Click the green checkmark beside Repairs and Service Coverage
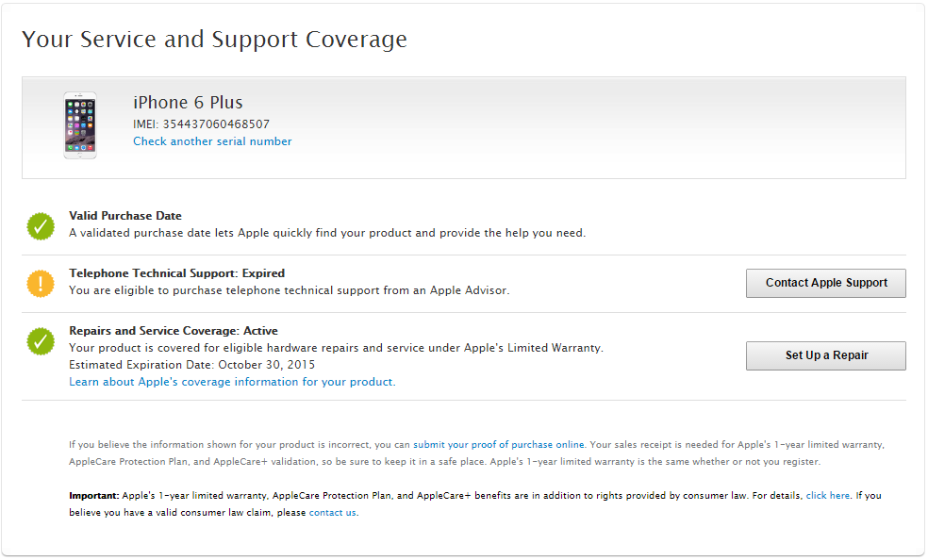Screen dimensions: 928x560 [41, 341]
